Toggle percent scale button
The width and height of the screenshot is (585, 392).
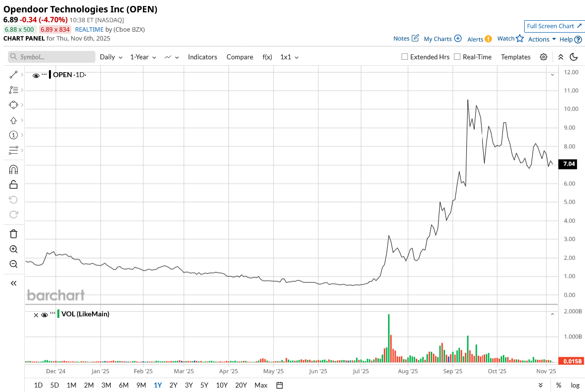pos(558,385)
